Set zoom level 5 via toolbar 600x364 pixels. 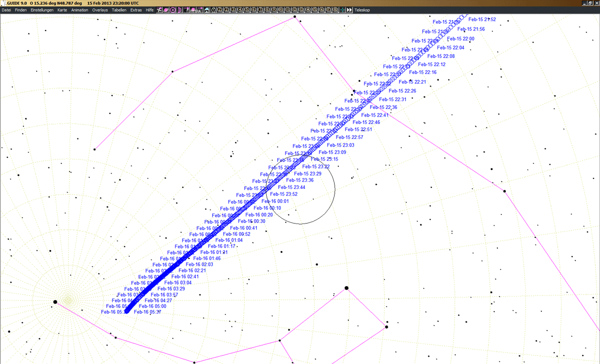(247, 10)
